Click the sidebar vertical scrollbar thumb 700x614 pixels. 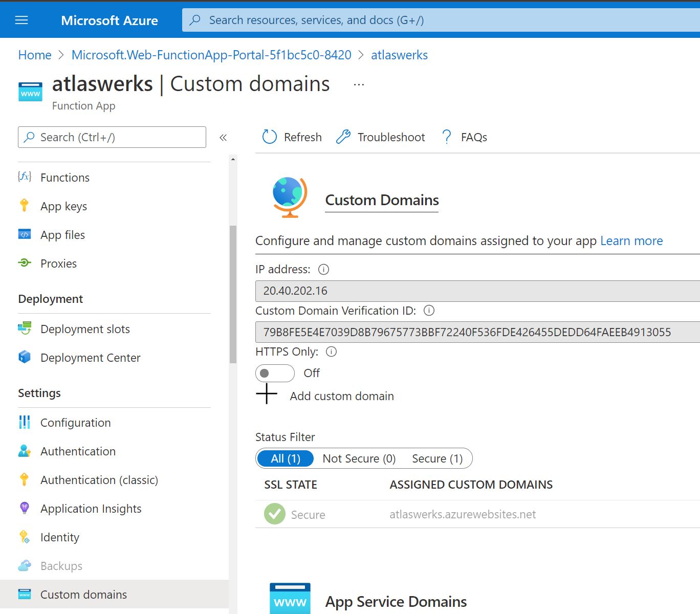tap(233, 294)
